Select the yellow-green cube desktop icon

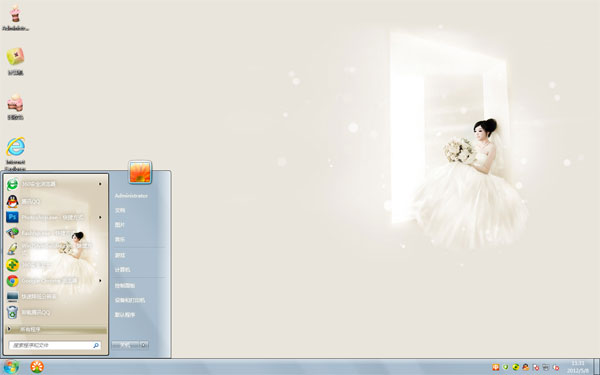(x=15, y=61)
